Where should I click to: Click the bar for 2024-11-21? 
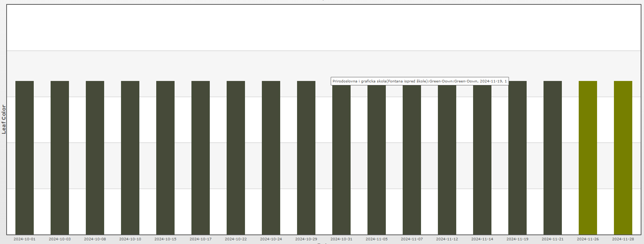(x=553, y=158)
